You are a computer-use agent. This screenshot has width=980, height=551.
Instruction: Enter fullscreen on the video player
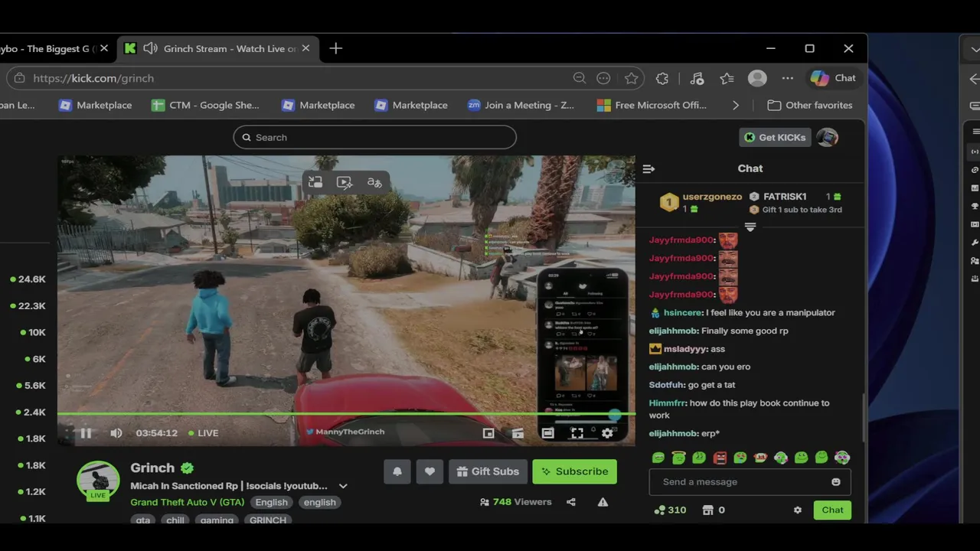[577, 433]
